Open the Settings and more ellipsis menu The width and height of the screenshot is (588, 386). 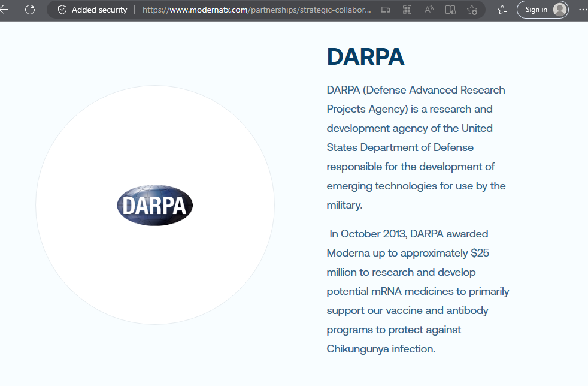(x=583, y=10)
